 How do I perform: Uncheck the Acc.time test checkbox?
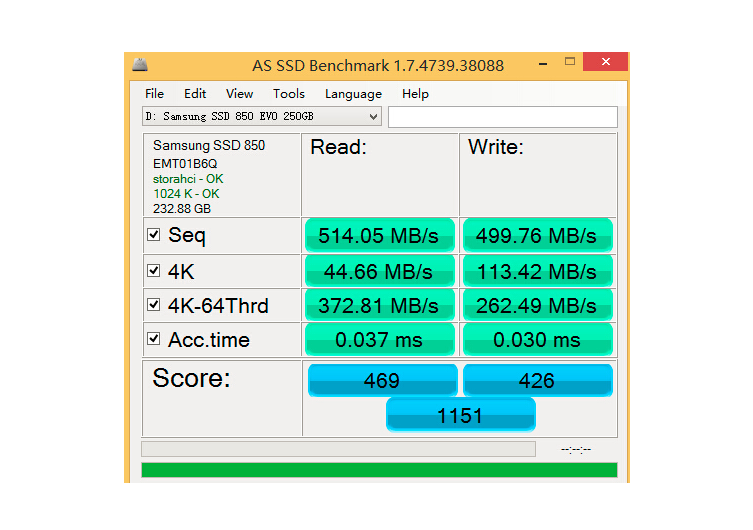[154, 339]
